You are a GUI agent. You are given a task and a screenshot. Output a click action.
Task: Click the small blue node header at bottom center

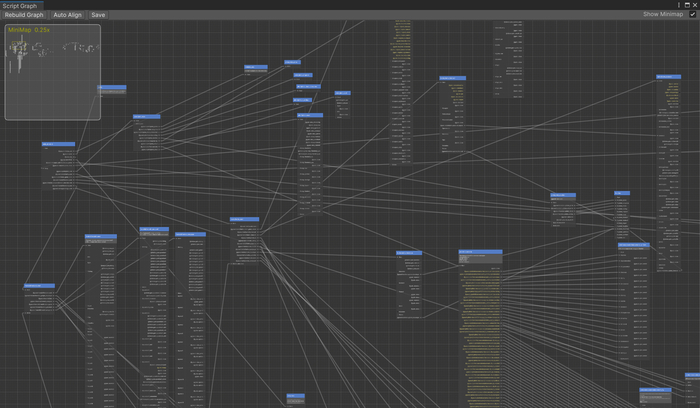pos(294,396)
